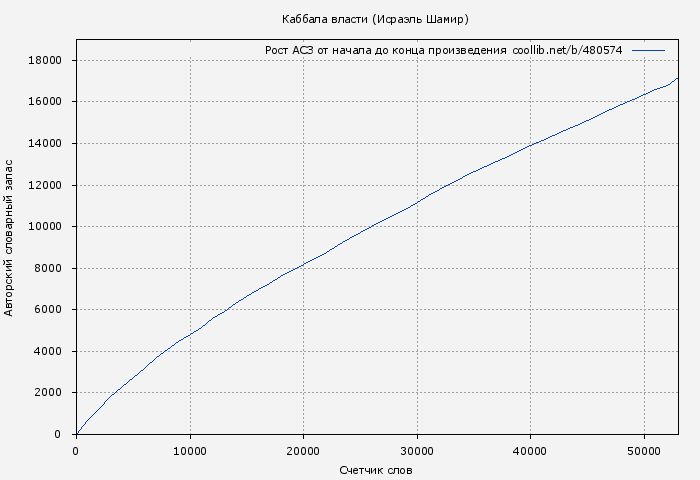Pick the 30000 tick label on the x-axis
This screenshot has width=700, height=480.
coord(417,451)
